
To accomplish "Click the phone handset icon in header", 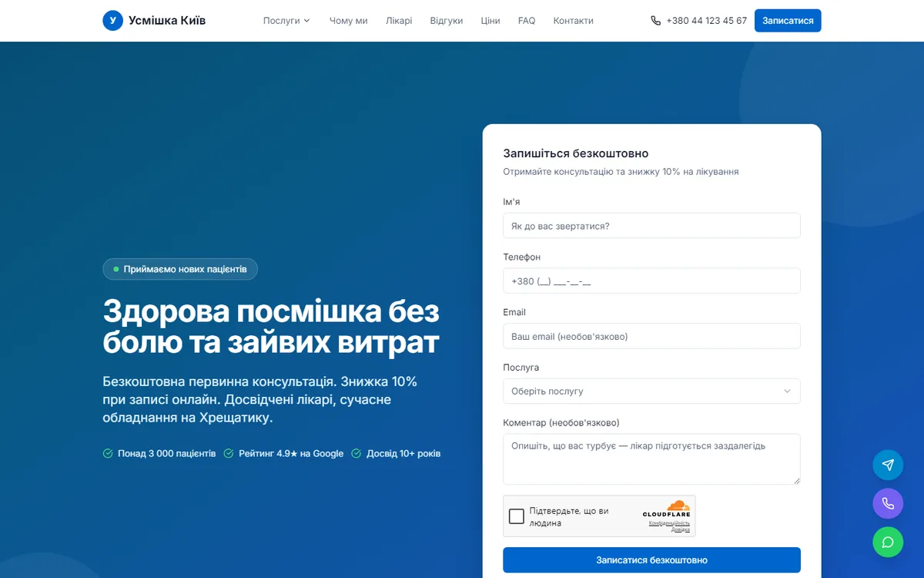I will point(656,21).
